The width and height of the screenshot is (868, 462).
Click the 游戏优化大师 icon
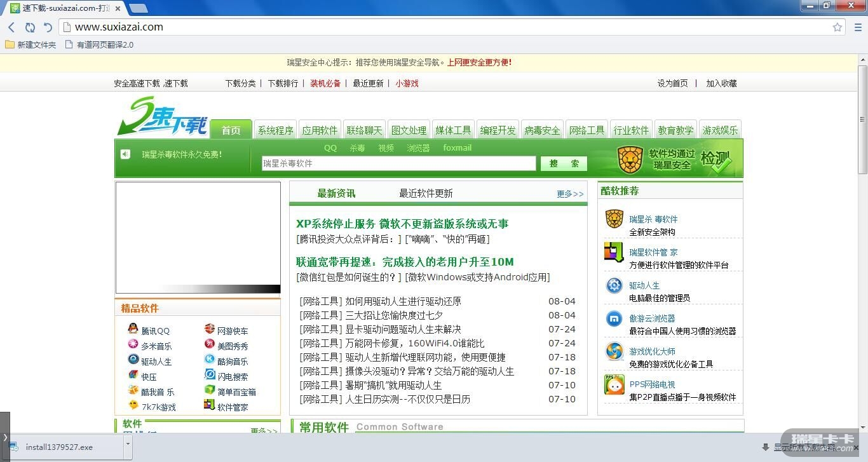(x=614, y=351)
